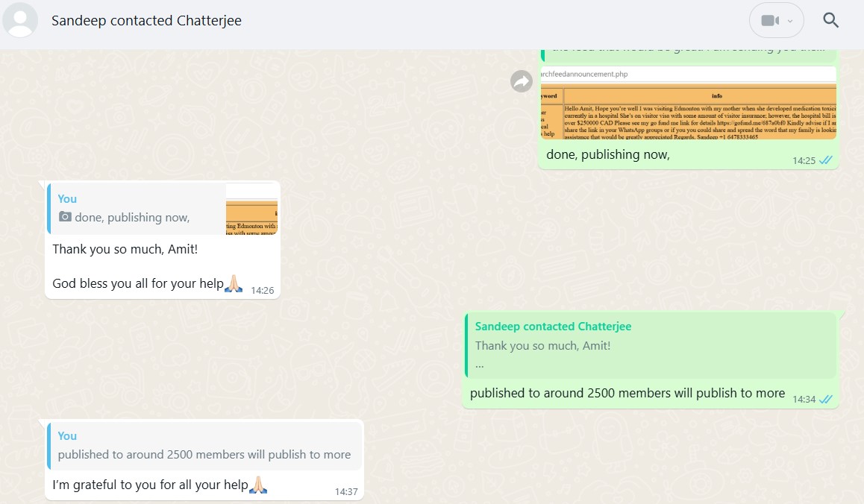Open the sent announcement screenshot image
This screenshot has height=504, width=864.
pyautogui.click(x=687, y=103)
